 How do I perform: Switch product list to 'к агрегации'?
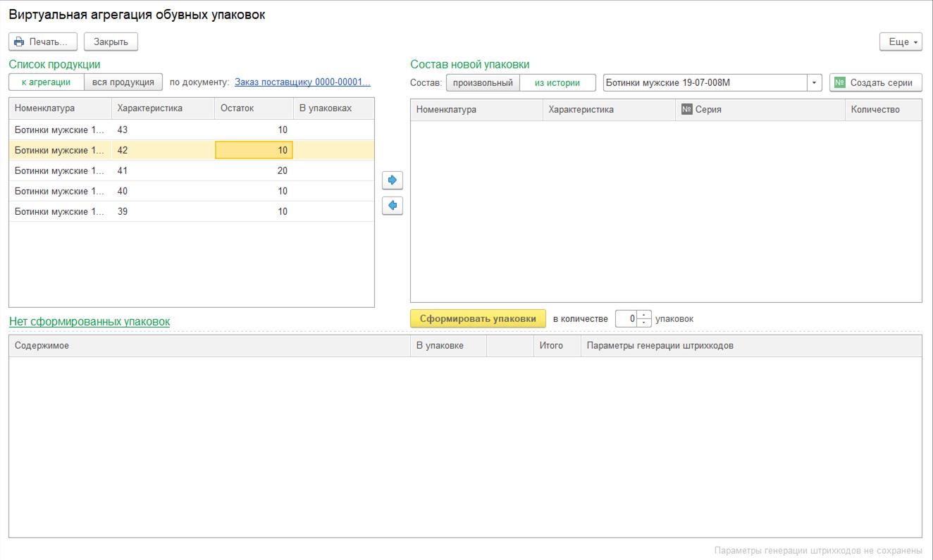click(47, 82)
